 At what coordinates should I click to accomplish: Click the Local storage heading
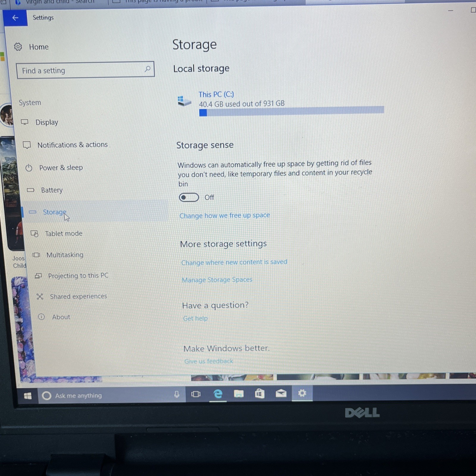(x=201, y=69)
